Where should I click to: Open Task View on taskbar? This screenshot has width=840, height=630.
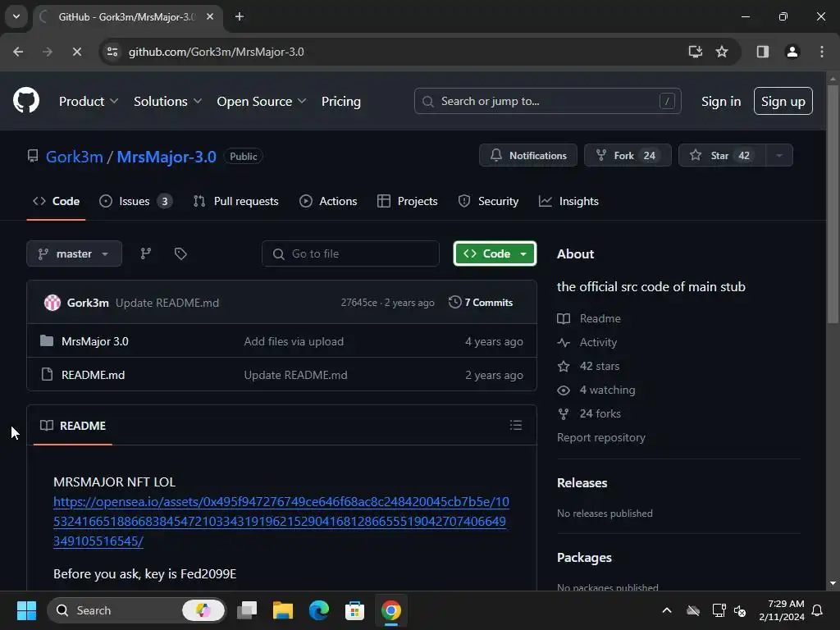click(x=247, y=610)
